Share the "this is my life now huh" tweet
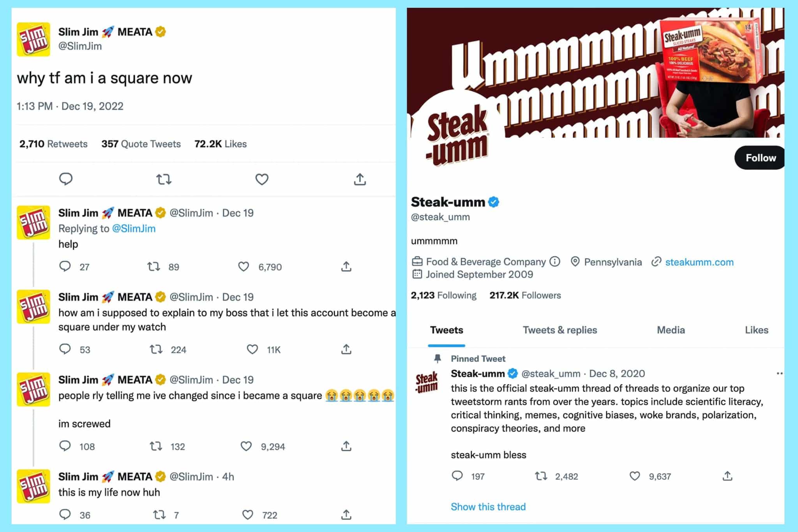798x532 pixels. click(x=345, y=514)
